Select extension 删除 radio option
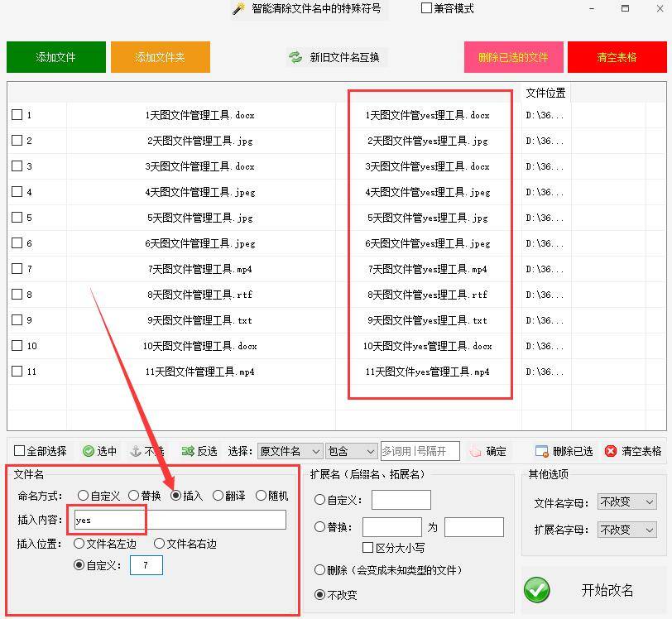The image size is (672, 619). (x=319, y=569)
